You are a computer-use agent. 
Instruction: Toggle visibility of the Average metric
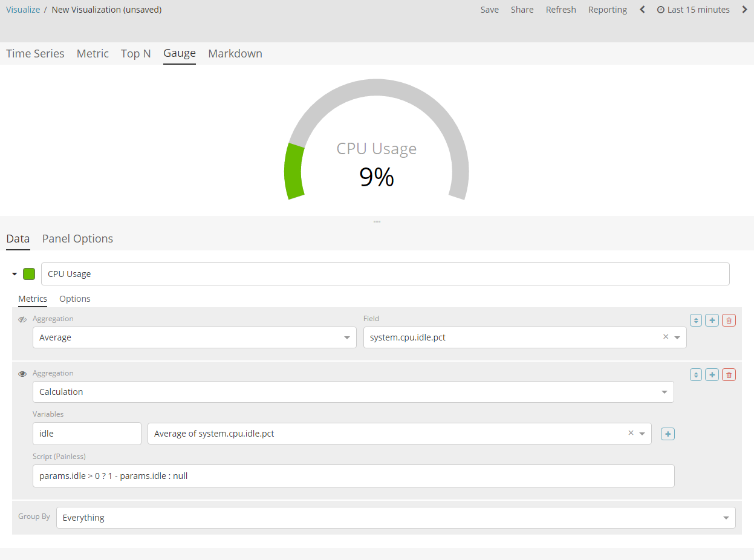pyautogui.click(x=22, y=319)
